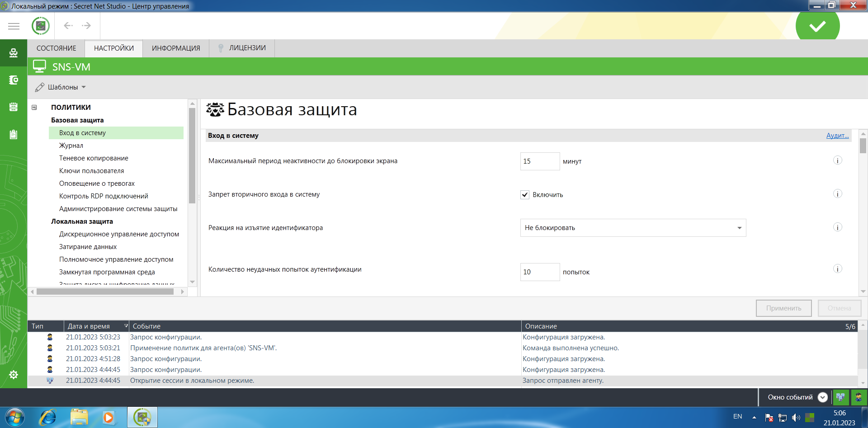
Task: Open the computers panel in sidebar
Action: [14, 53]
